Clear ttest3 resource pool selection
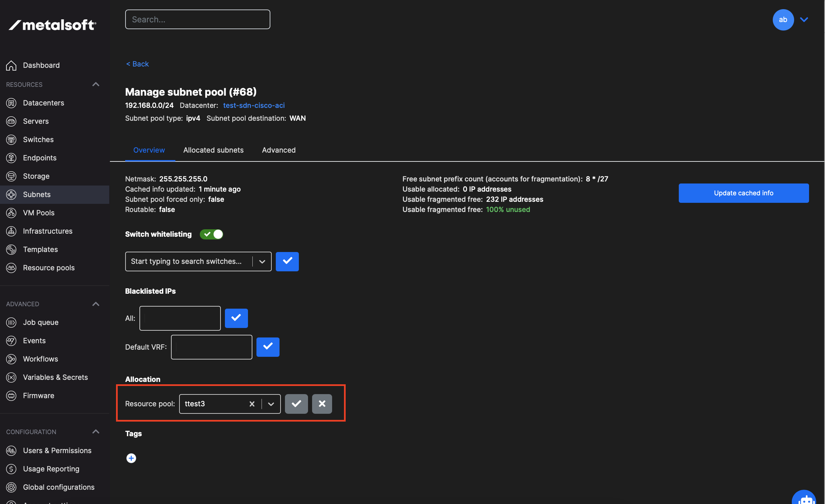Viewport: 825px width, 504px height. [x=252, y=404]
